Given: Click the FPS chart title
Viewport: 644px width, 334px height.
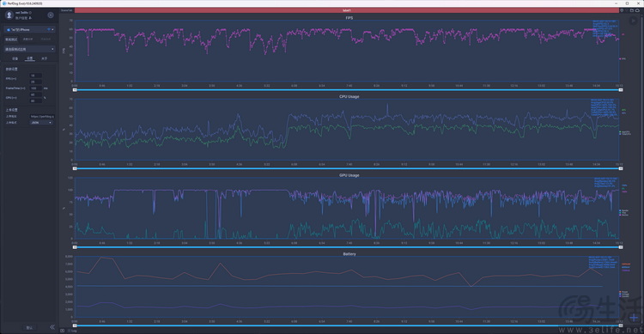Looking at the screenshot, I should (x=349, y=18).
